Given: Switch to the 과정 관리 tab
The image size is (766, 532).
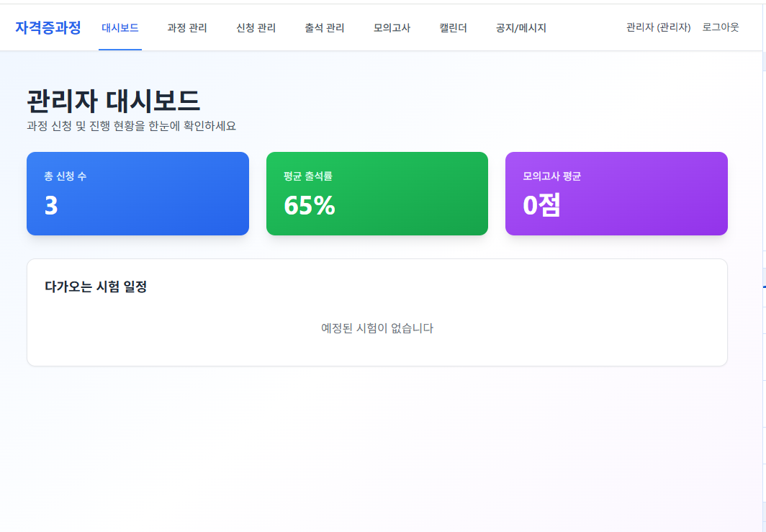Looking at the screenshot, I should (186, 27).
